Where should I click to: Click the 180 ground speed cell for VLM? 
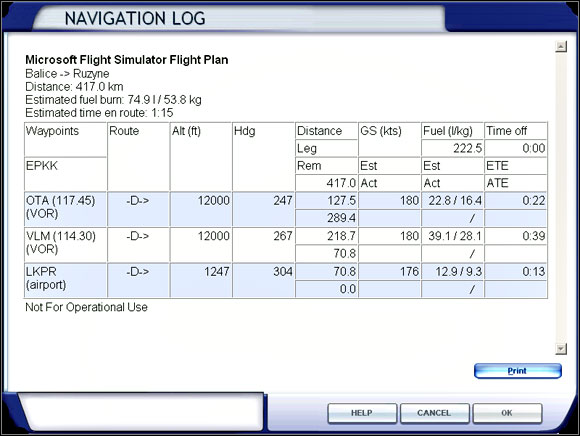point(390,236)
